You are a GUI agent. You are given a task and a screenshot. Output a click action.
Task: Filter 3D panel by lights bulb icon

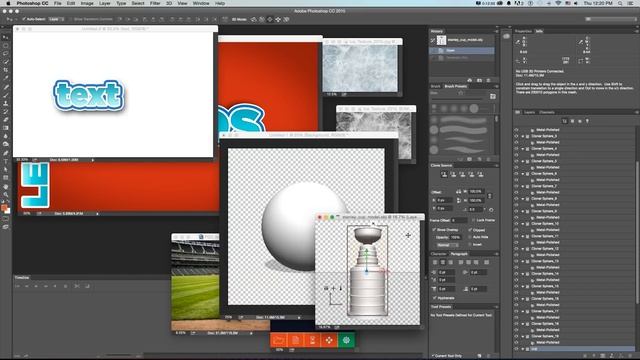click(x=587, y=121)
